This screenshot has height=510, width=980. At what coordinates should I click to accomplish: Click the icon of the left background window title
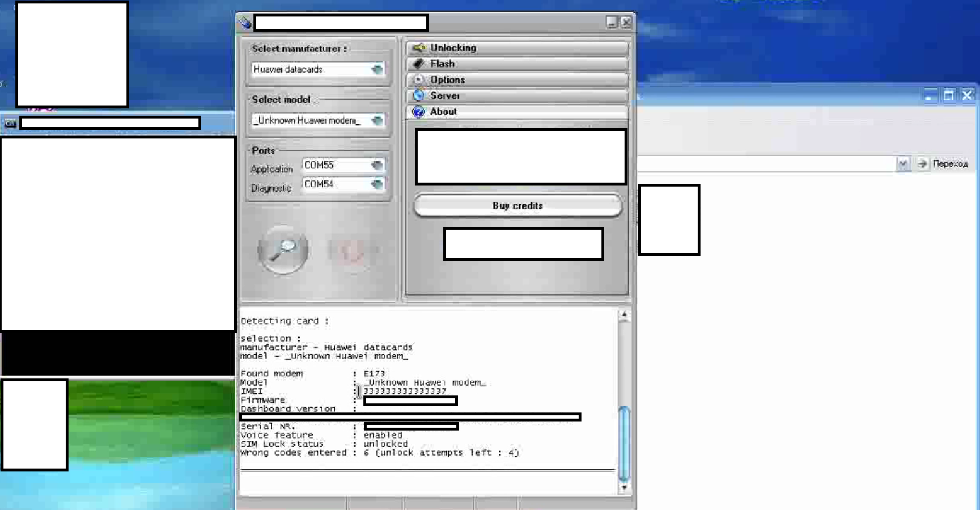pos(10,123)
